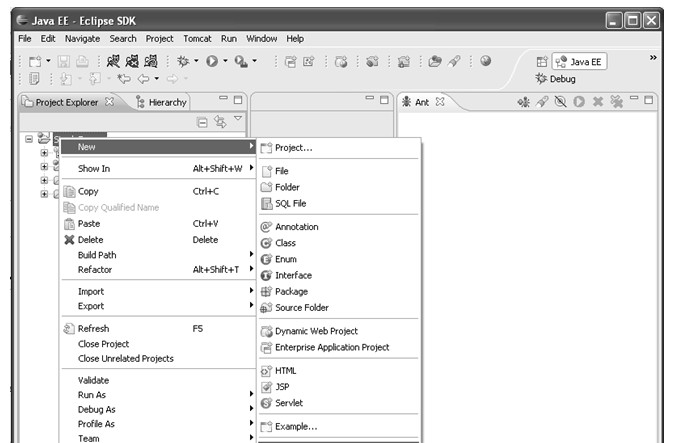Screen dimensions: 677x443
Task: Open the Navigate menu
Action: pyautogui.click(x=82, y=39)
